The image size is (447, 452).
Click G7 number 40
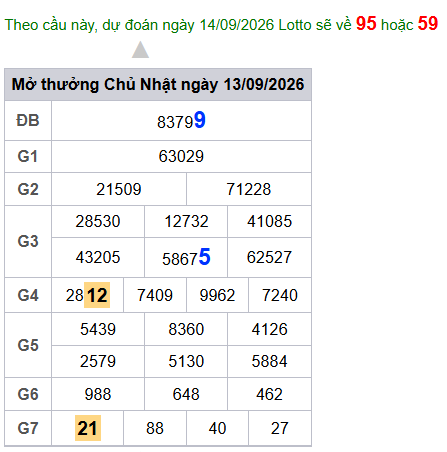217,428
